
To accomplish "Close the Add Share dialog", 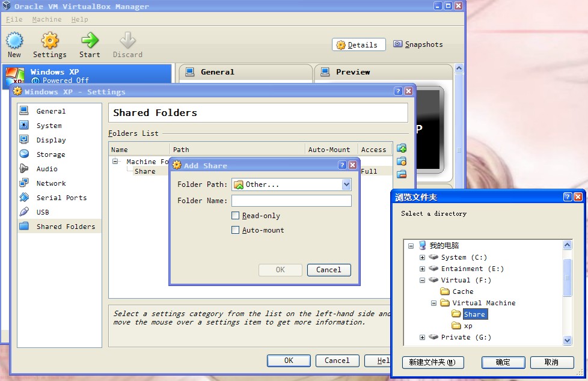I will 352,165.
